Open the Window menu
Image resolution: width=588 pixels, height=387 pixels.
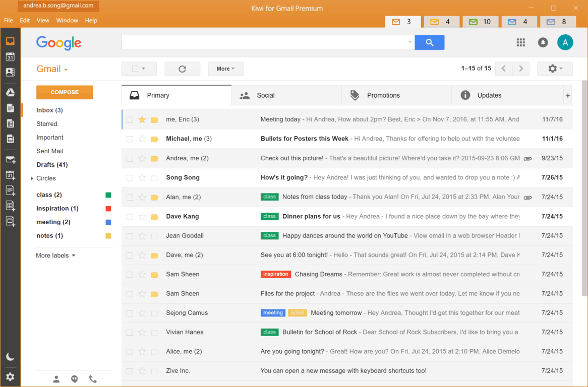pyautogui.click(x=67, y=20)
